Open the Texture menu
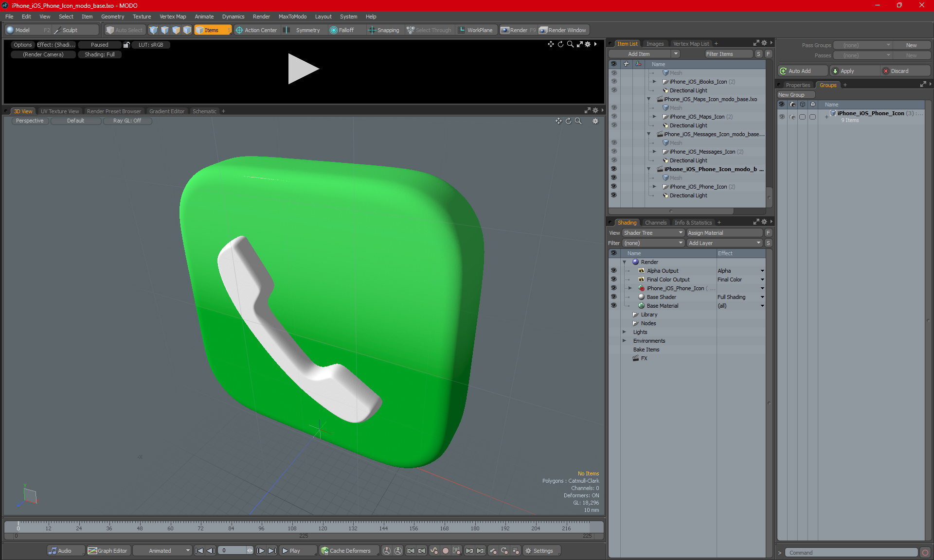 coord(142,17)
